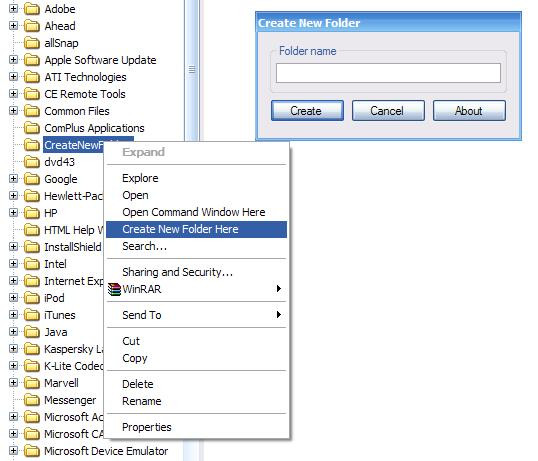Click the Microsoft Device Emulator folder icon
The height and width of the screenshot is (461, 538).
(x=32, y=451)
